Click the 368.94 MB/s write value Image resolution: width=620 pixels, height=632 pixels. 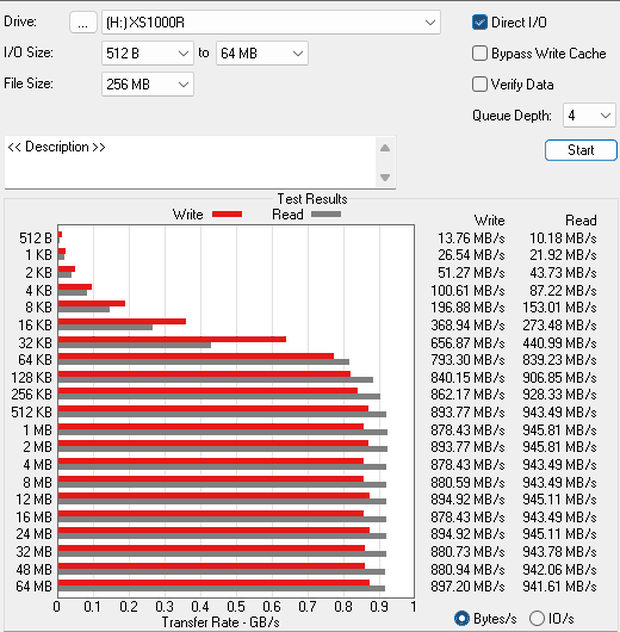click(468, 325)
